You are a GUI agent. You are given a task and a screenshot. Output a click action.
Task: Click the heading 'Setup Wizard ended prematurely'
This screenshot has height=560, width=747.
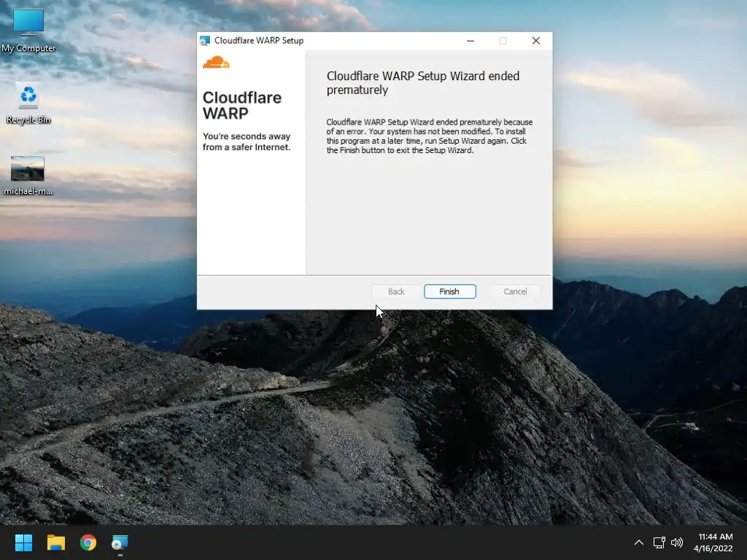pyautogui.click(x=423, y=83)
